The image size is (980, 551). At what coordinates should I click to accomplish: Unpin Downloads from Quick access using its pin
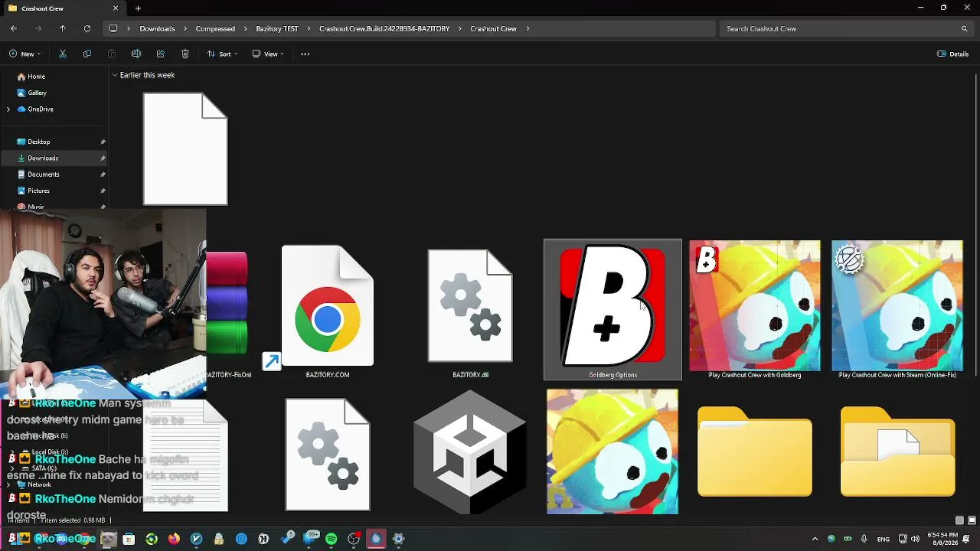tap(103, 158)
